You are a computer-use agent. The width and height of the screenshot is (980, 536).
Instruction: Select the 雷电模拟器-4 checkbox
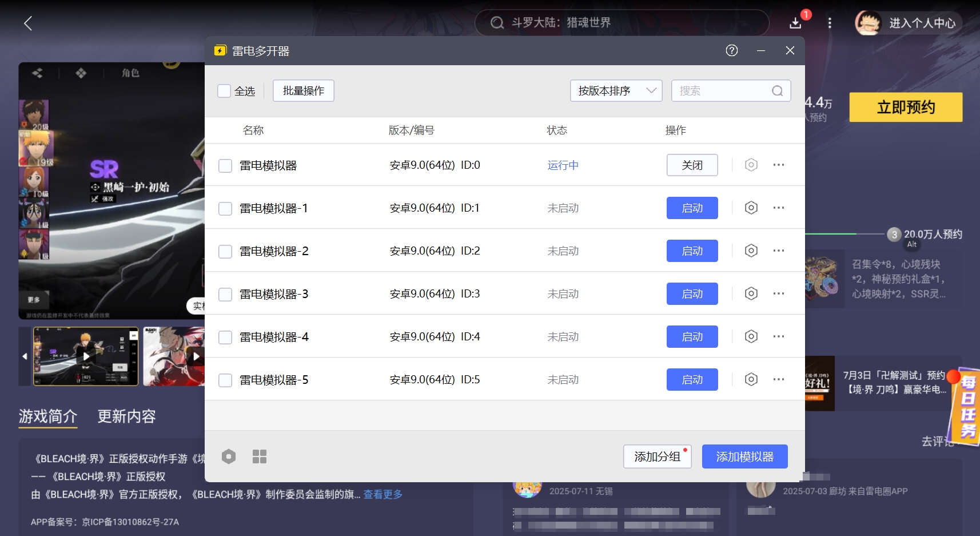pos(225,337)
